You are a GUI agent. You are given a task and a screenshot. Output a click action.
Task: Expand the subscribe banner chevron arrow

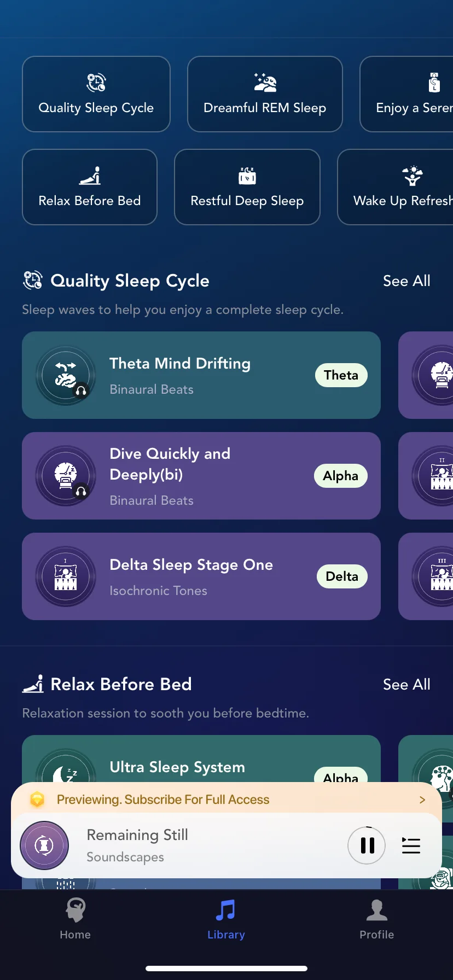click(422, 800)
